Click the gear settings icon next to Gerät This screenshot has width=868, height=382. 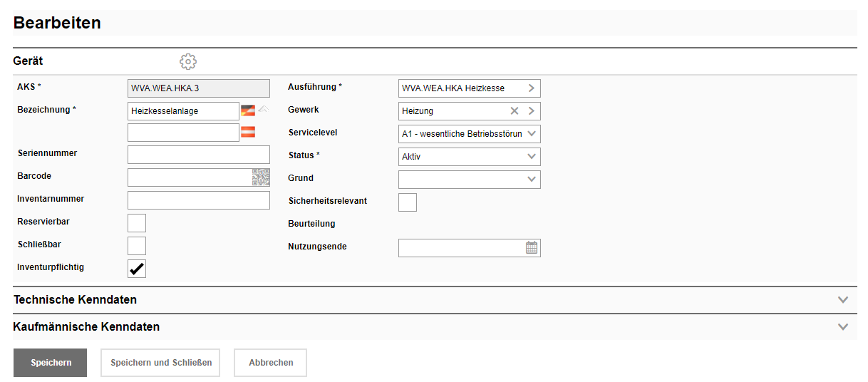tap(187, 62)
